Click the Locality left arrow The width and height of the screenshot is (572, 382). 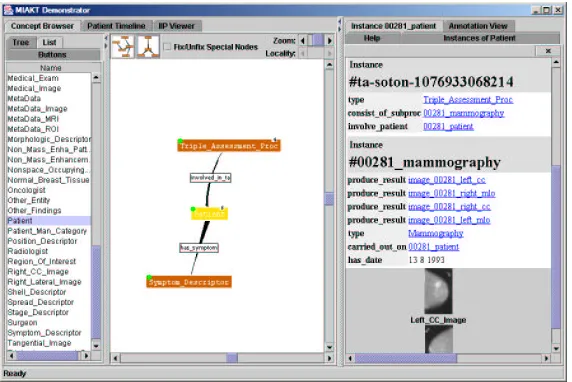pos(303,53)
